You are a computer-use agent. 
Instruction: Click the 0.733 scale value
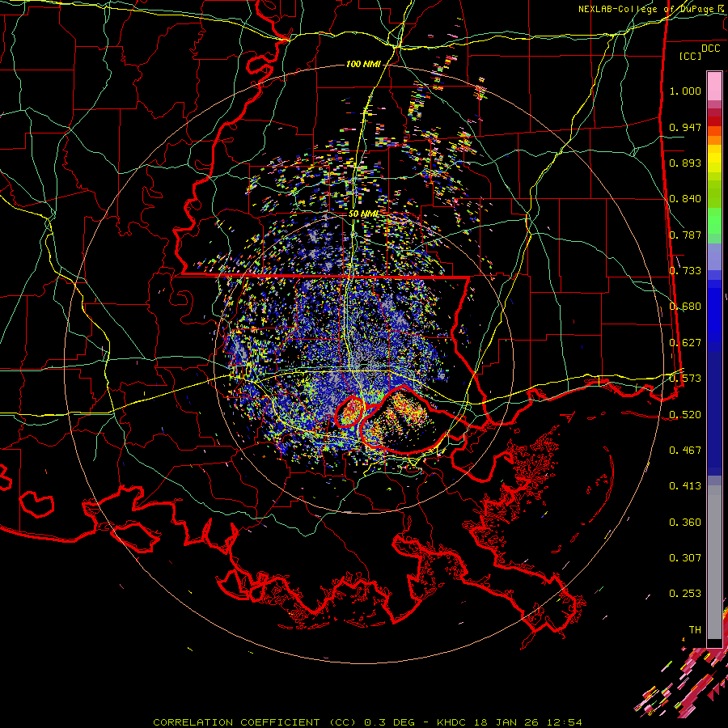pyautogui.click(x=685, y=271)
